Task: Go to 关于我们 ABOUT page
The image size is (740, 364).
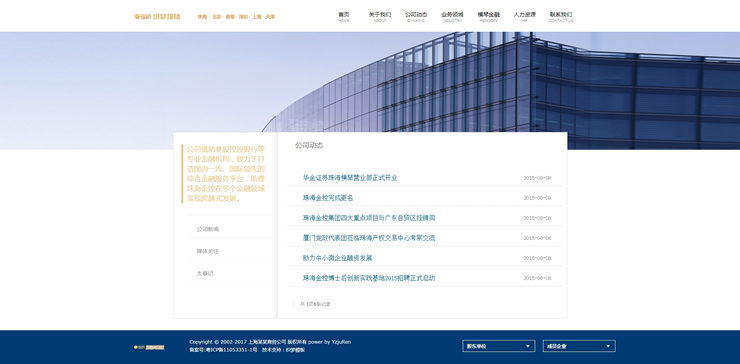Action: coord(380,17)
